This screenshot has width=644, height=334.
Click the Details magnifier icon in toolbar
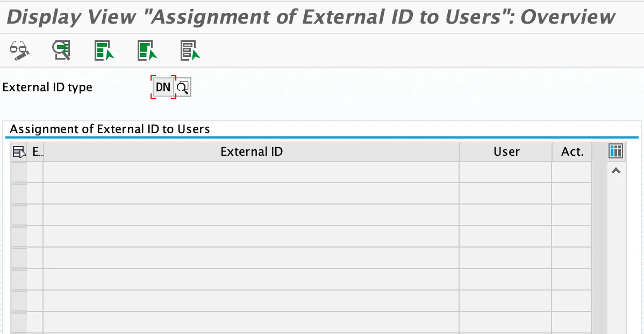click(x=62, y=50)
